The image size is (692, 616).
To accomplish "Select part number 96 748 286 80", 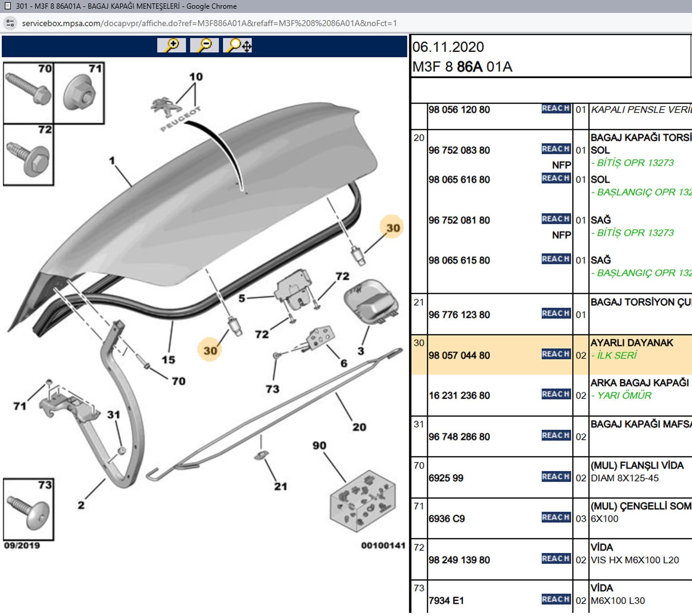I will tap(459, 437).
